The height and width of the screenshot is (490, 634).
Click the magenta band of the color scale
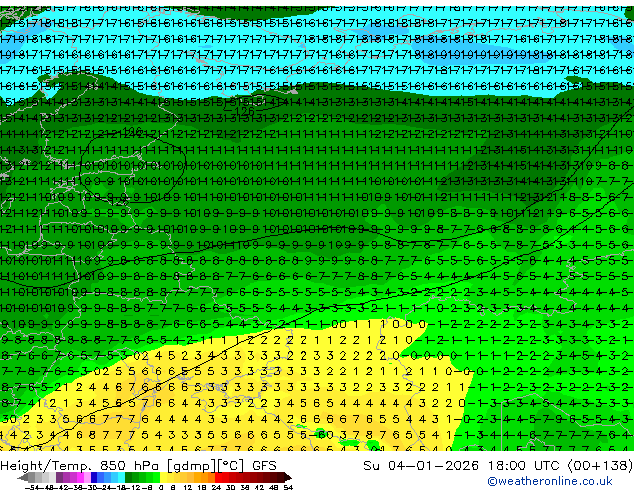point(80,478)
